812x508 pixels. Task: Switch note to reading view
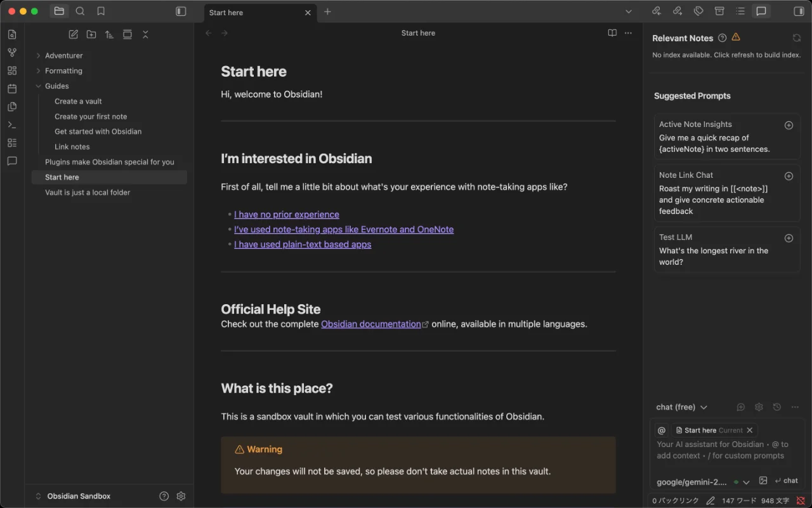tap(612, 33)
